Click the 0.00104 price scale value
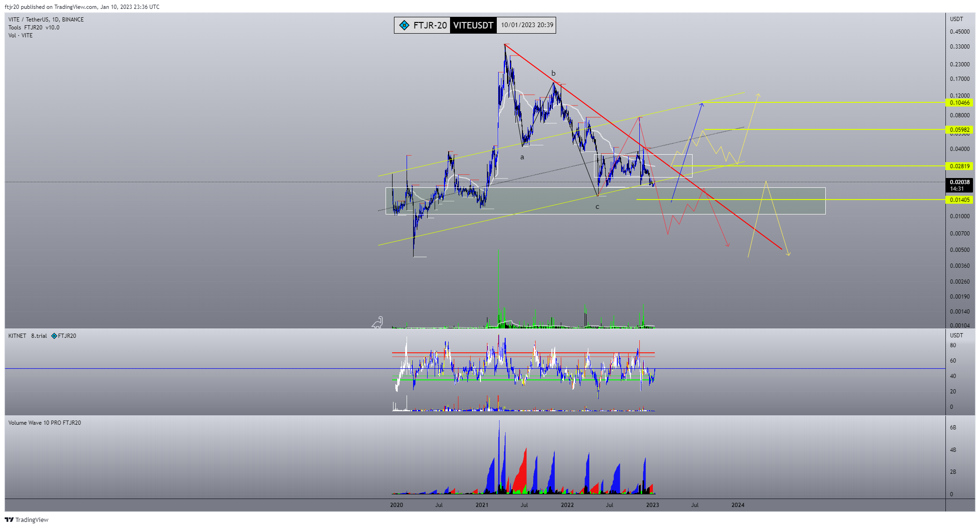Image resolution: width=980 pixels, height=528 pixels. [959, 326]
